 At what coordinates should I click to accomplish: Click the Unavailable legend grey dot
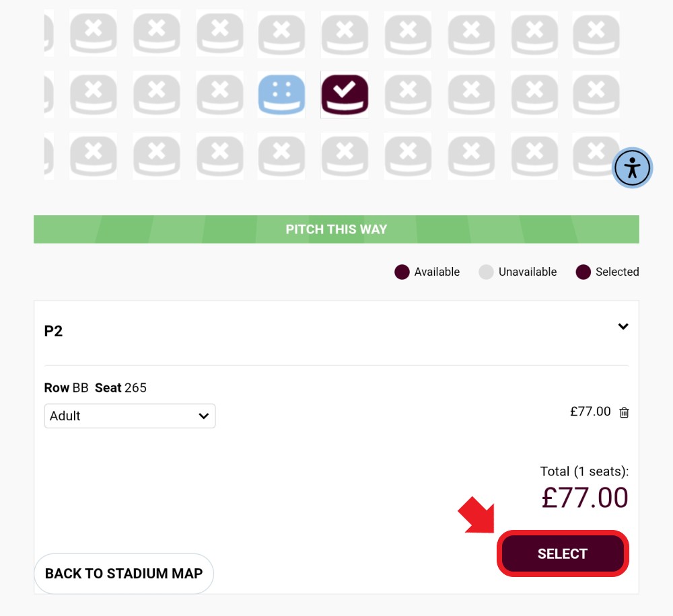486,272
